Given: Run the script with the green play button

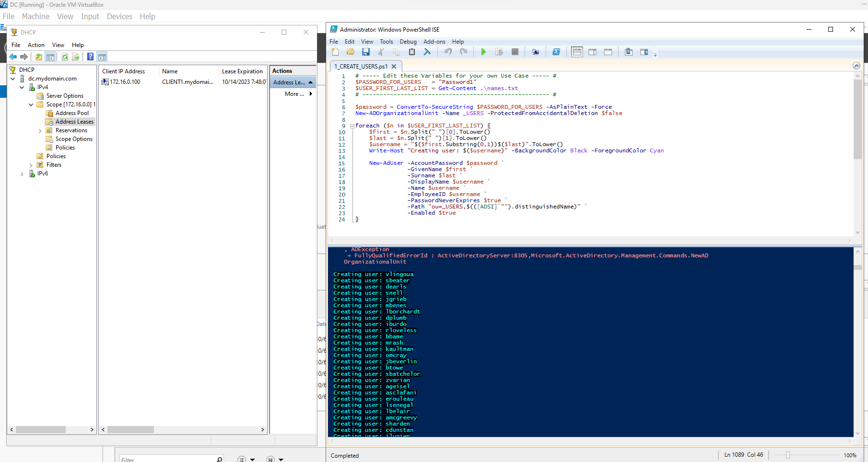Looking at the screenshot, I should 483,52.
